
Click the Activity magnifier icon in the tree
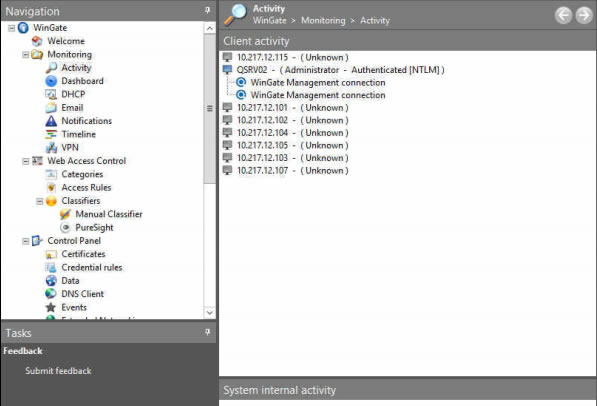click(51, 68)
